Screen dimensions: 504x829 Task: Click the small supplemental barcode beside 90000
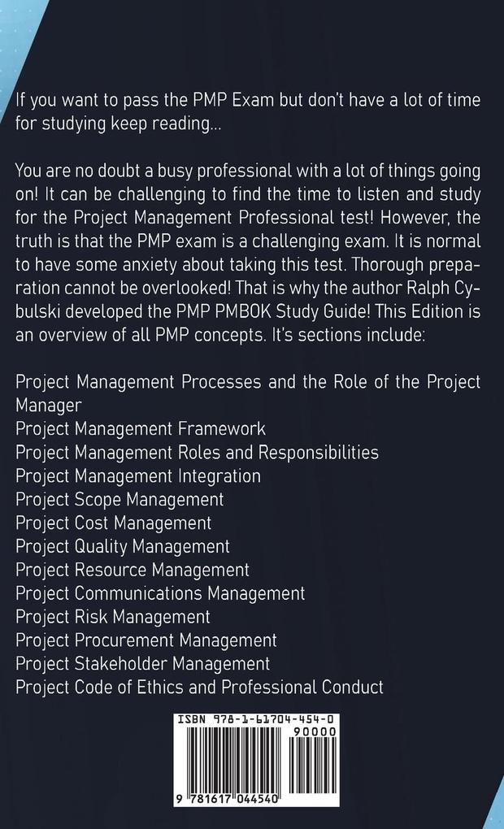pos(314,765)
